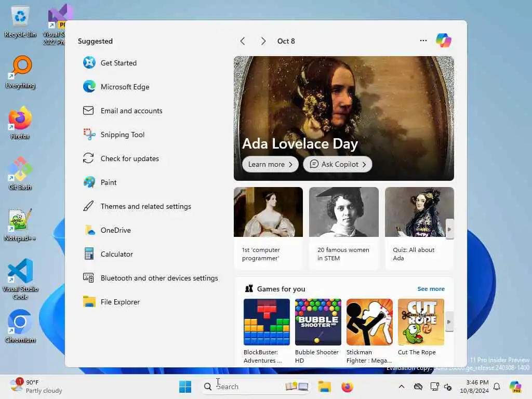Select Notepad++ desktop shortcut
This screenshot has height=399, width=532.
click(20, 224)
